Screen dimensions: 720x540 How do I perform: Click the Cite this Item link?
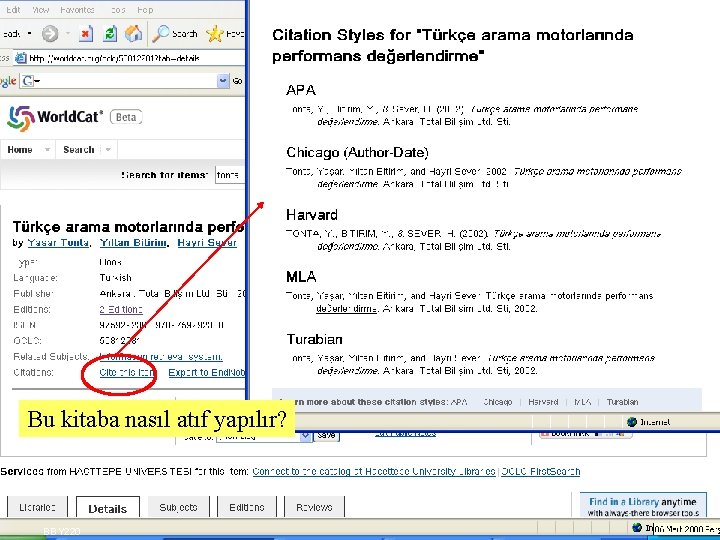tap(127, 372)
